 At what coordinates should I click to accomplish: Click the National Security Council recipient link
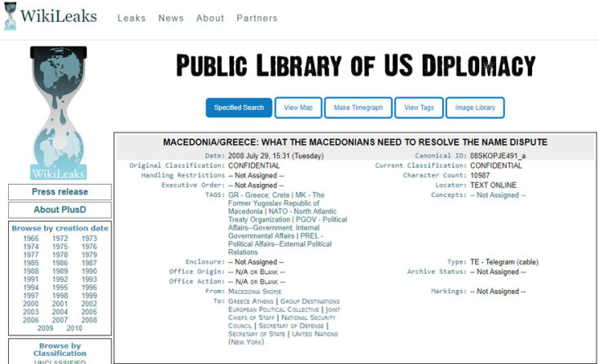click(x=282, y=322)
